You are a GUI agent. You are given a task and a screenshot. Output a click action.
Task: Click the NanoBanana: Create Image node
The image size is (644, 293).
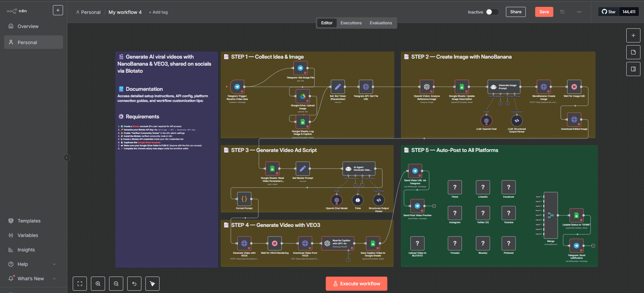[x=544, y=87]
